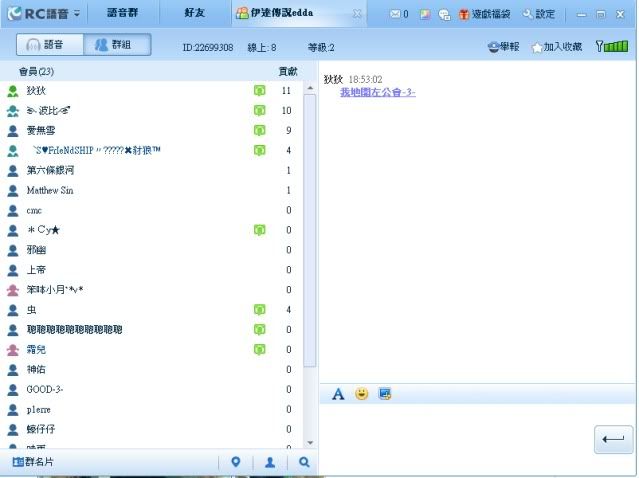Add this group to favorites
This screenshot has width=639, height=478.
(x=557, y=47)
